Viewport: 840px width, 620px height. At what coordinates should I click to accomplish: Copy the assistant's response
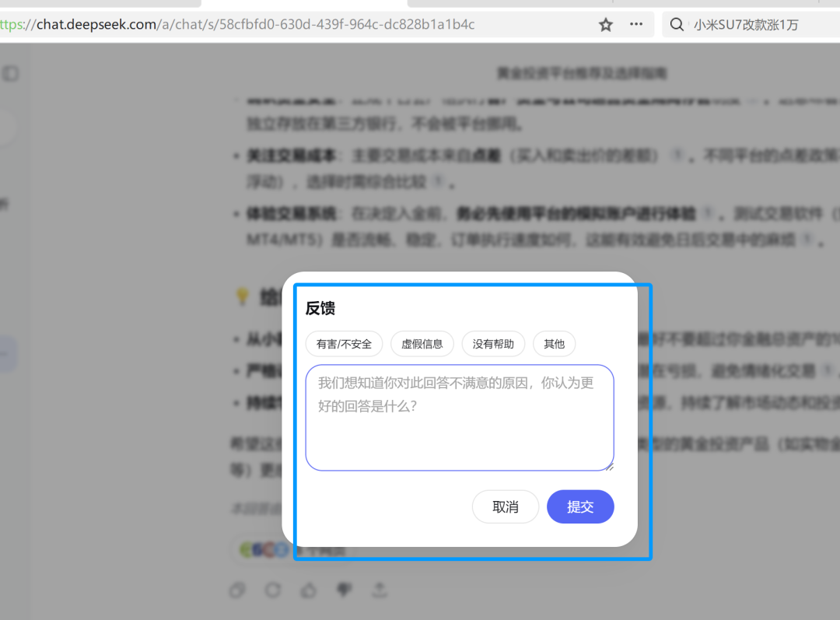click(237, 590)
